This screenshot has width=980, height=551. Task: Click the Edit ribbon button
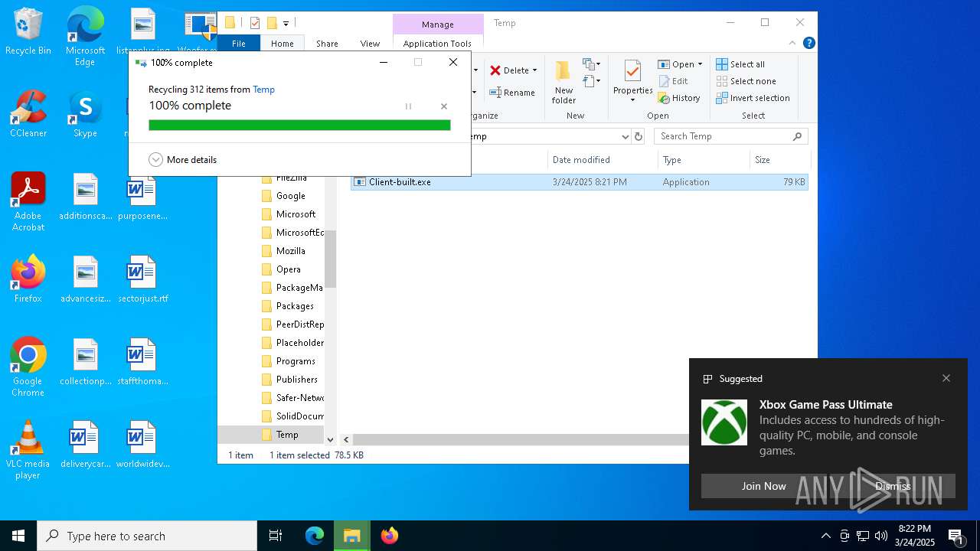coord(672,81)
